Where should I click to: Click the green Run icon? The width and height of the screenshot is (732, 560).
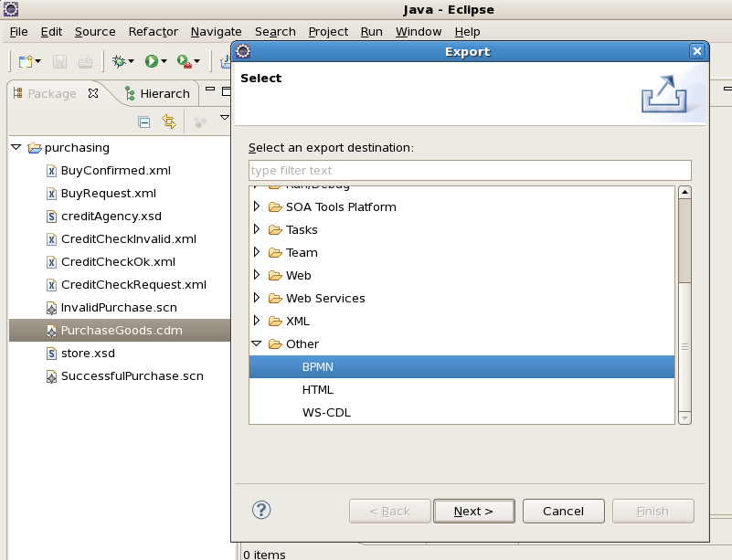[152, 61]
